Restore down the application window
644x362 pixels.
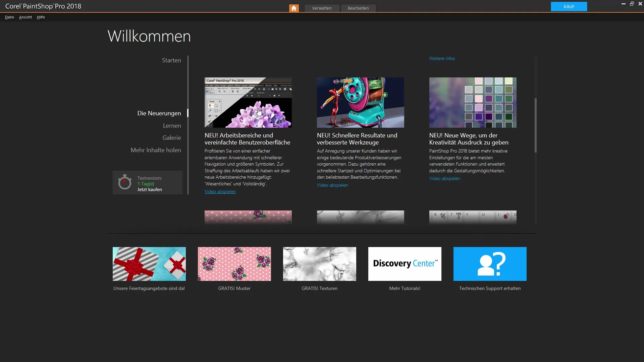point(632,4)
